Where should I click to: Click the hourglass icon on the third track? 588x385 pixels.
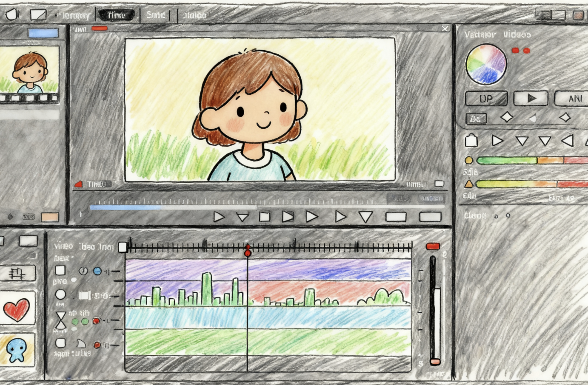pyautogui.click(x=61, y=320)
